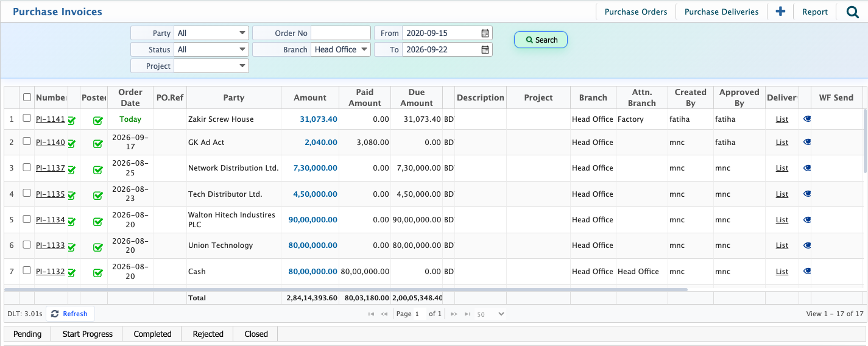Click the small green status icon beside PI-1141
868x346 pixels.
coord(72,121)
